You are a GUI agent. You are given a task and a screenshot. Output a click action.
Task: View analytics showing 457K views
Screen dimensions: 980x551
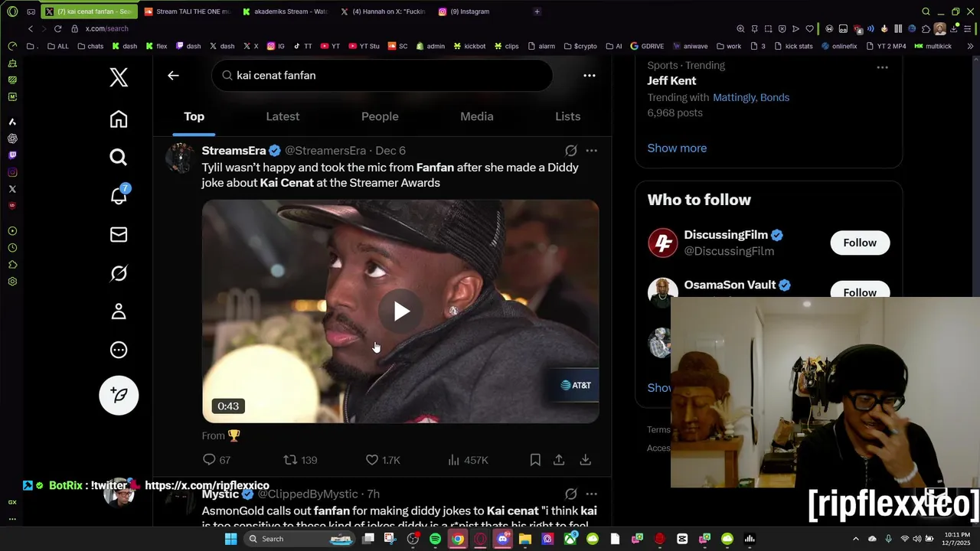468,460
